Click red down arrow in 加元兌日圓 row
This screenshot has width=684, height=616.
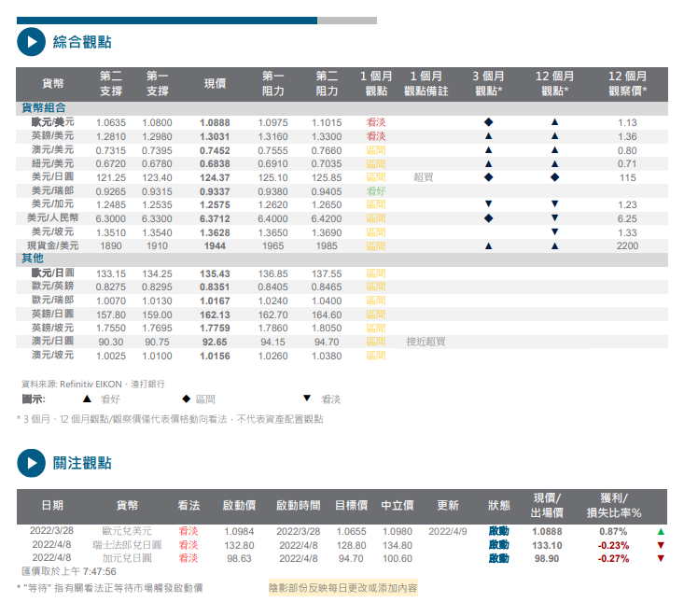click(661, 558)
